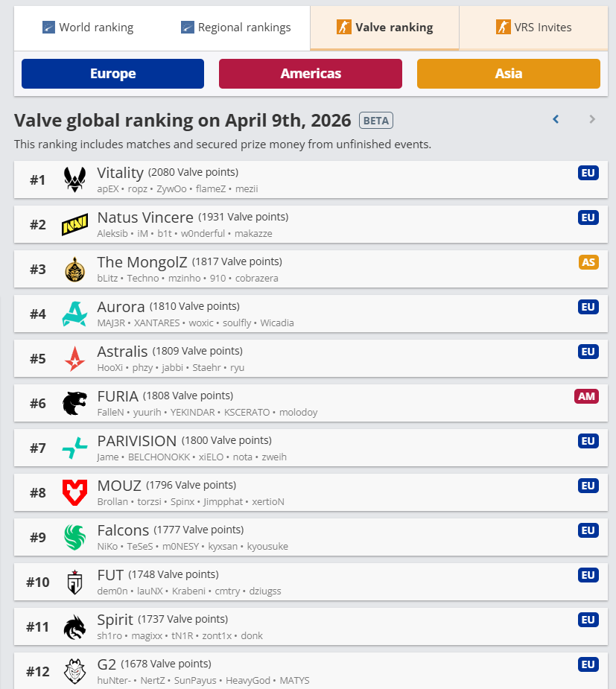Image resolution: width=616 pixels, height=689 pixels.
Task: Click the FURIA panther logo
Action: (74, 403)
